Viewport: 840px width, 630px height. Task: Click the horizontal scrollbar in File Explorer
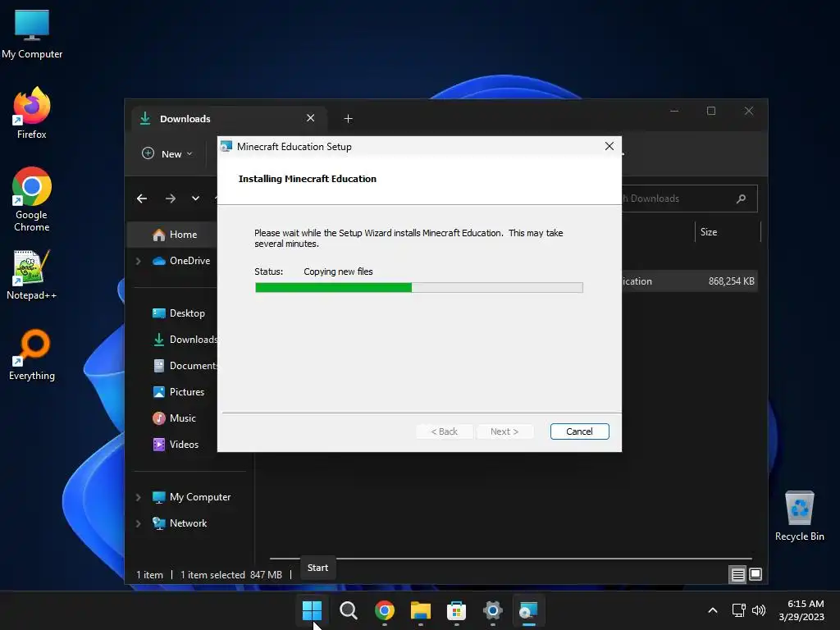pos(510,559)
